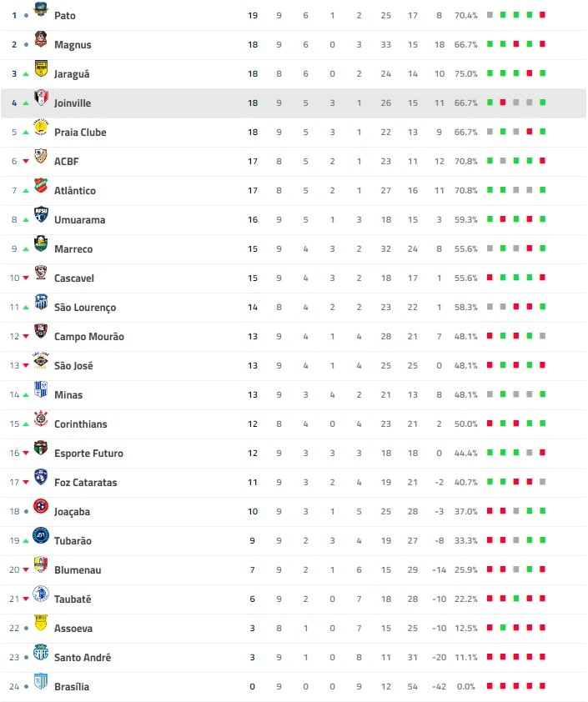Open the Santo André team link
Image resolution: width=588 pixels, height=702 pixels.
83,658
